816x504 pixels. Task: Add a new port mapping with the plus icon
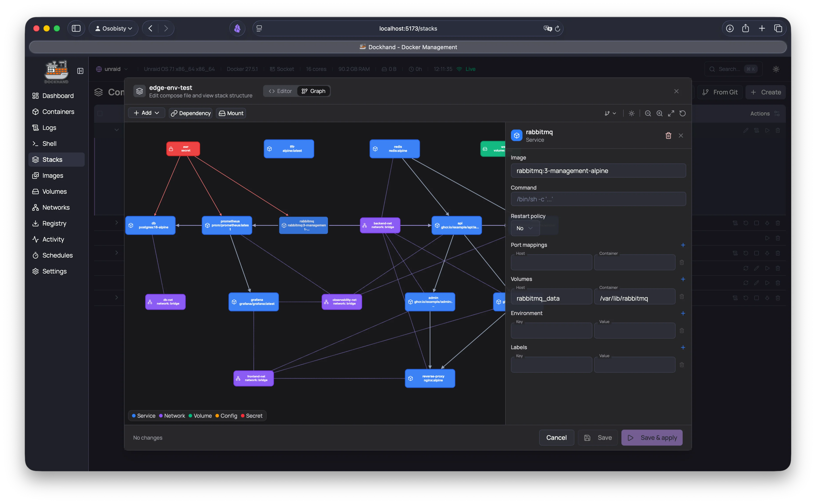[683, 245]
